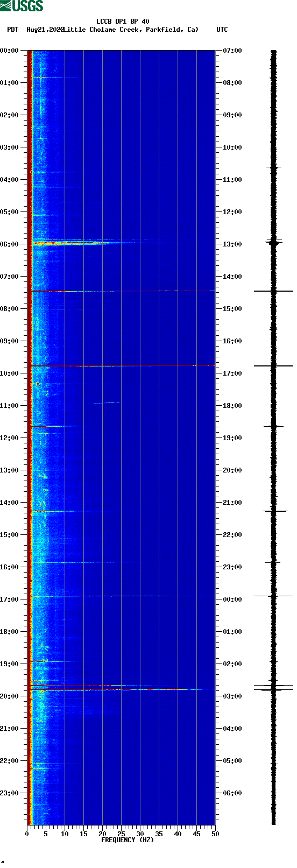Click the 40 Hz frequency tick label
The image size is (297, 868).
[178, 835]
